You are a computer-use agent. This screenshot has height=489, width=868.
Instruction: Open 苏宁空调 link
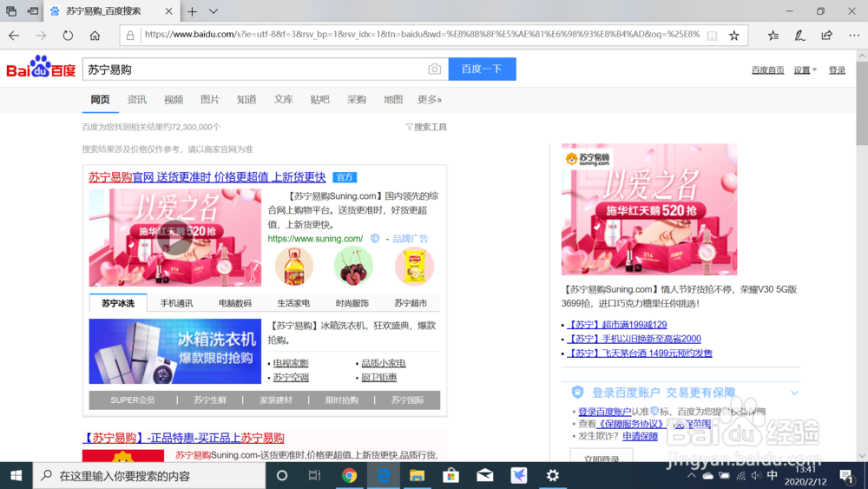point(291,378)
